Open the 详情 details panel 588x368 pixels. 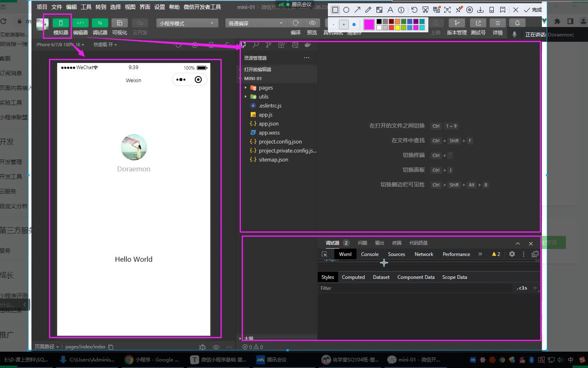tap(497, 23)
